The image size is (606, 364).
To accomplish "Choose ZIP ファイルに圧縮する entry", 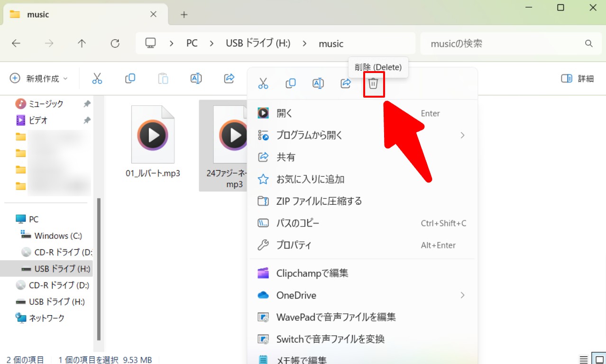I will (x=362, y=201).
